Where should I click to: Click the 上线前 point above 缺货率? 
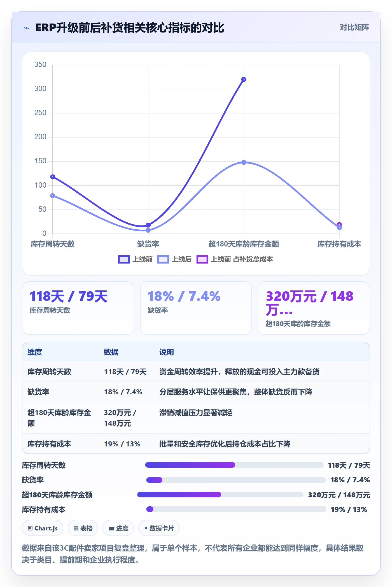[148, 225]
